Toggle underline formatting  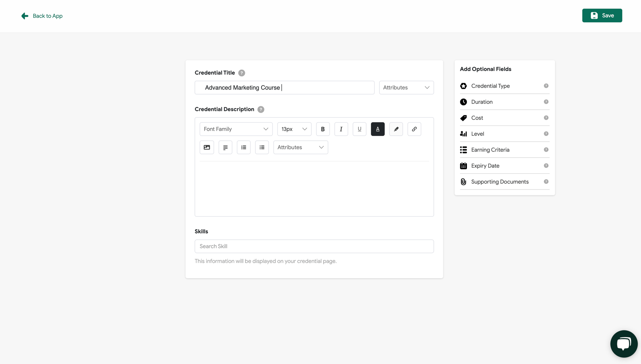pos(359,129)
